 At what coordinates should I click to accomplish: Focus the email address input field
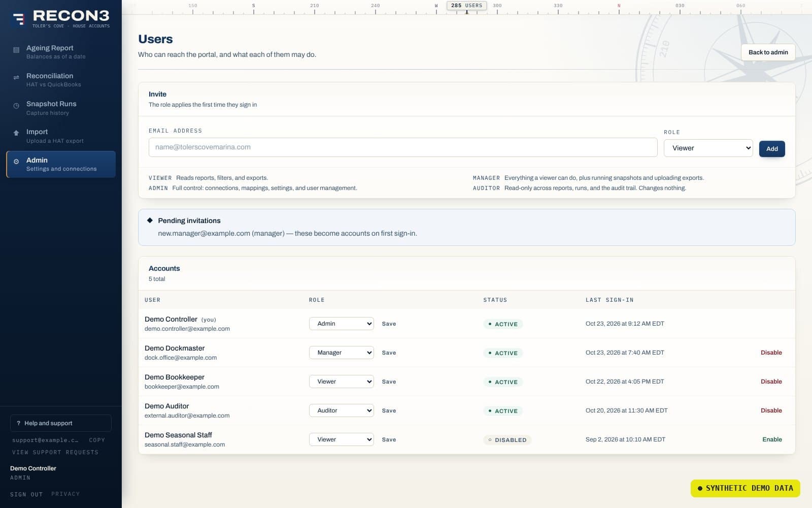click(x=403, y=147)
